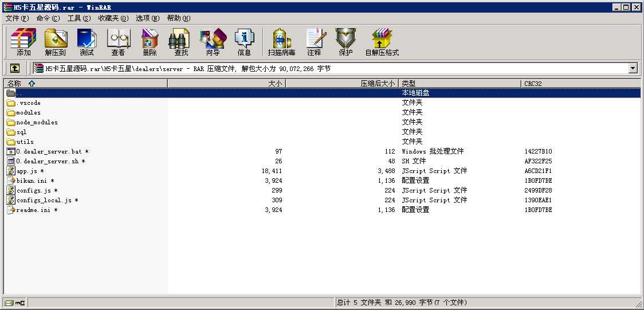Open the address bar dropdown arrow
This screenshot has width=644, height=310.
click(633, 69)
